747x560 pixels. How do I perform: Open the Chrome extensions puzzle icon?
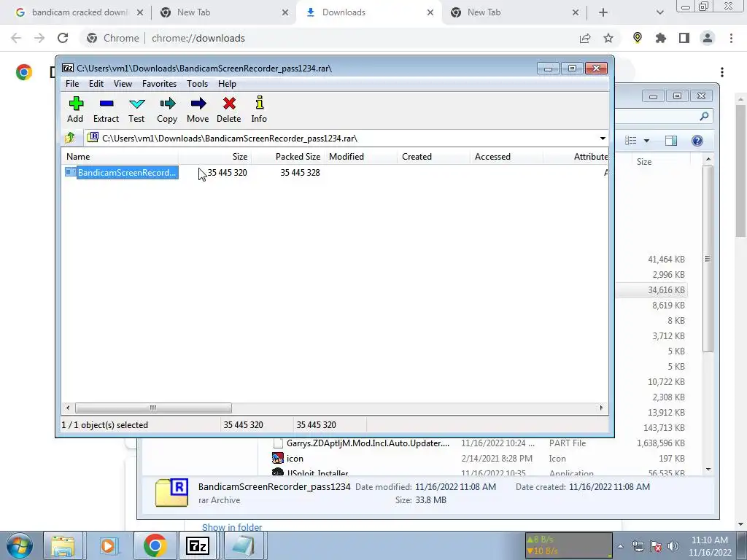(x=660, y=38)
